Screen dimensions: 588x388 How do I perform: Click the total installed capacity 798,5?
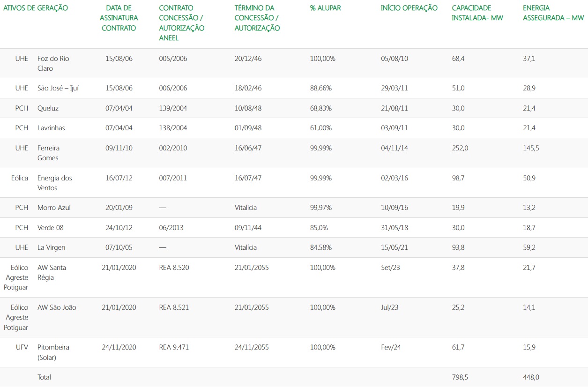(x=460, y=377)
